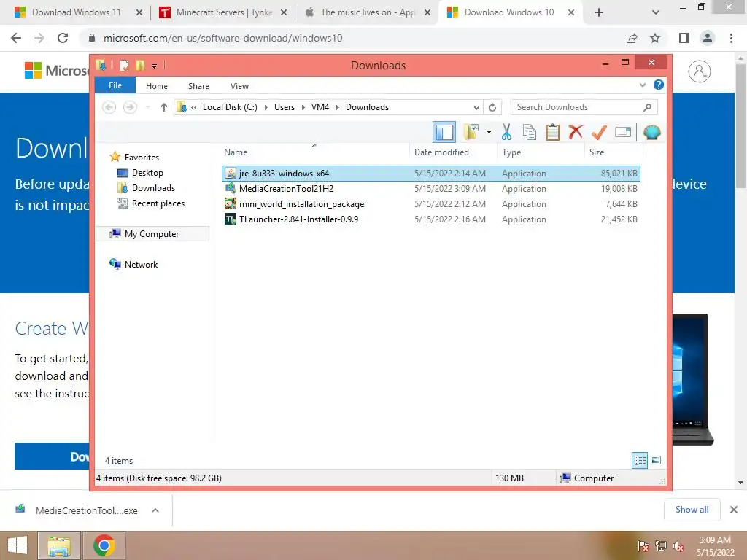Open the Share ribbon tab
The image size is (747, 560).
point(198,86)
